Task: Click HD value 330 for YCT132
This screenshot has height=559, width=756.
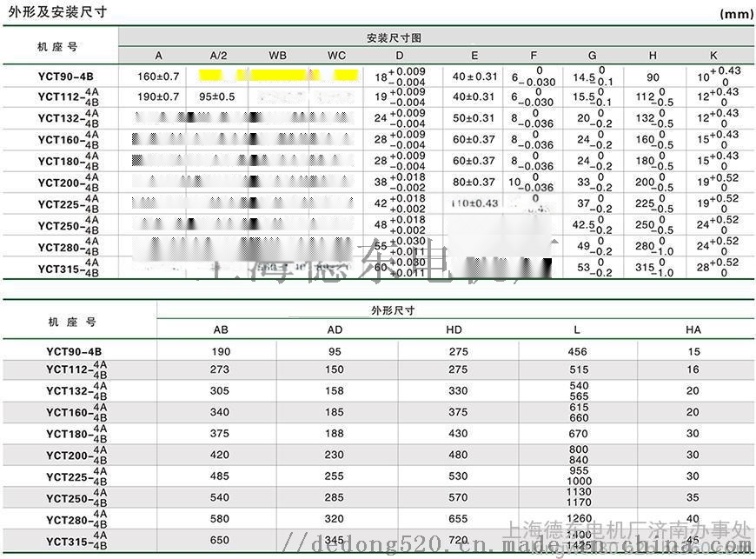Action: point(458,390)
